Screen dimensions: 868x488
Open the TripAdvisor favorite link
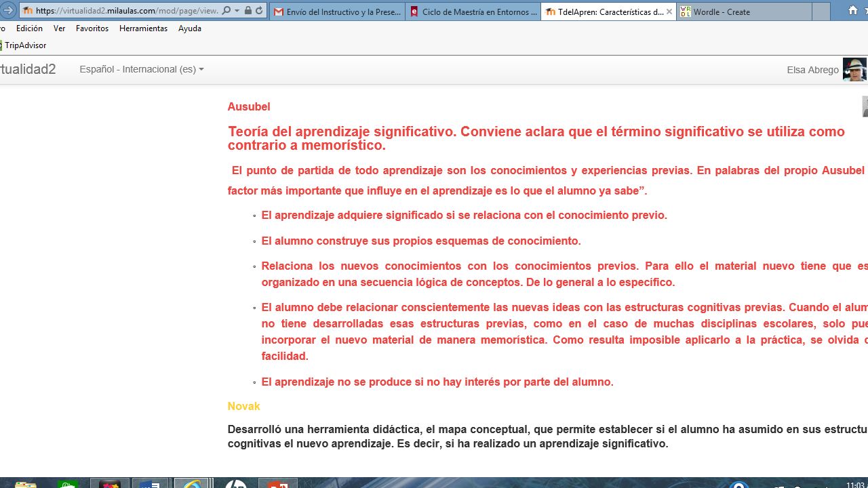23,45
